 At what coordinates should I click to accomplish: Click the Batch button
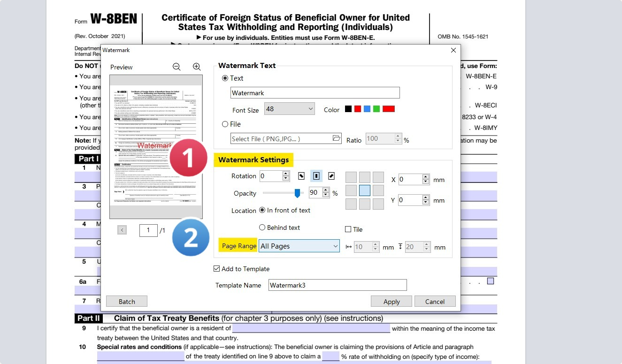pos(127,301)
